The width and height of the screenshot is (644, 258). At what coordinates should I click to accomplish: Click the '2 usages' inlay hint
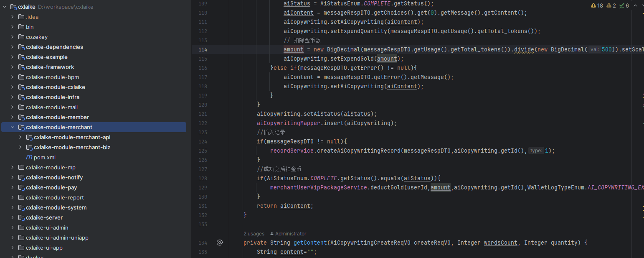[x=254, y=234]
